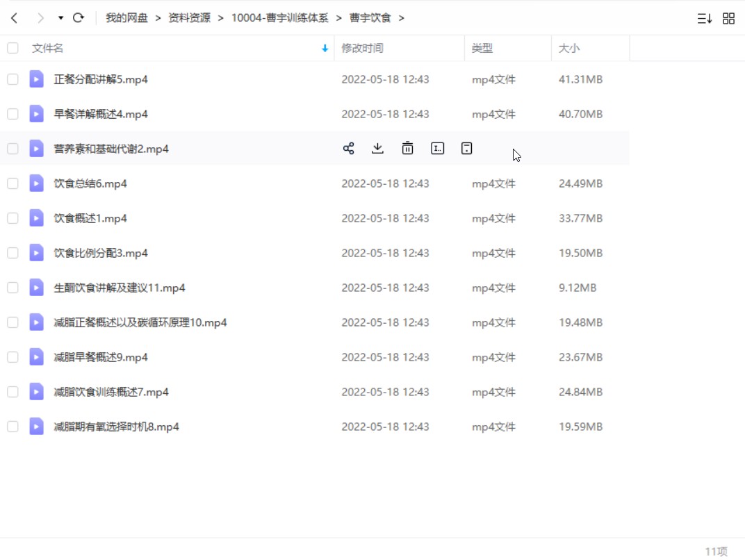Open file 正餐分配讲解5.mp4
This screenshot has height=560, width=745.
101,79
